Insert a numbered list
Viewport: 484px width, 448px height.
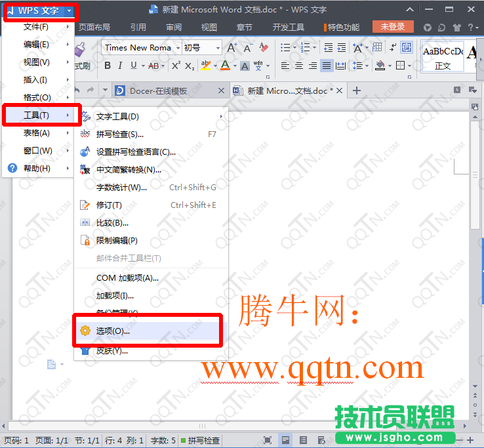pos(305,47)
